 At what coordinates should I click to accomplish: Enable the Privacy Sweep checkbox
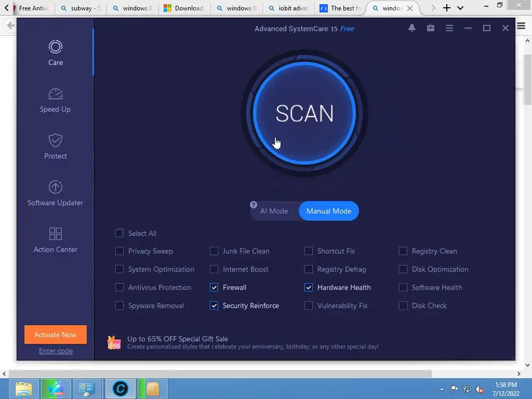pos(119,251)
